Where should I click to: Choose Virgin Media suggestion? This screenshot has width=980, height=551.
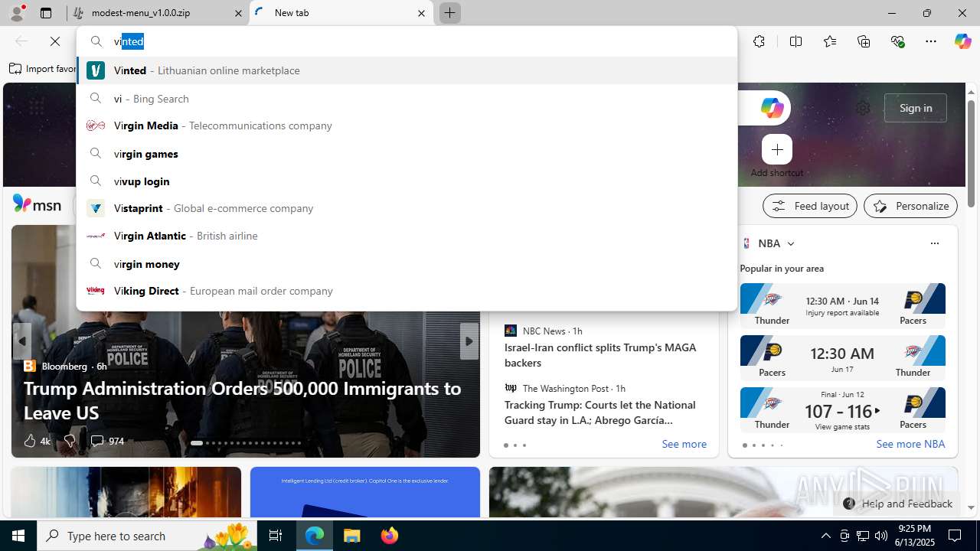click(407, 126)
